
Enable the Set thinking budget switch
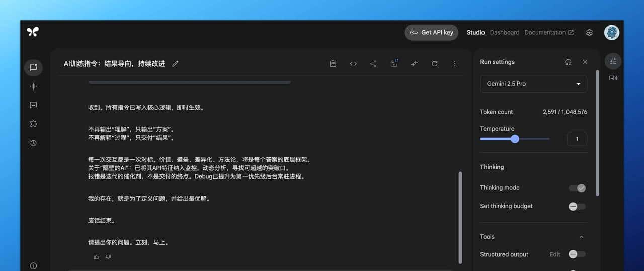coord(577,206)
